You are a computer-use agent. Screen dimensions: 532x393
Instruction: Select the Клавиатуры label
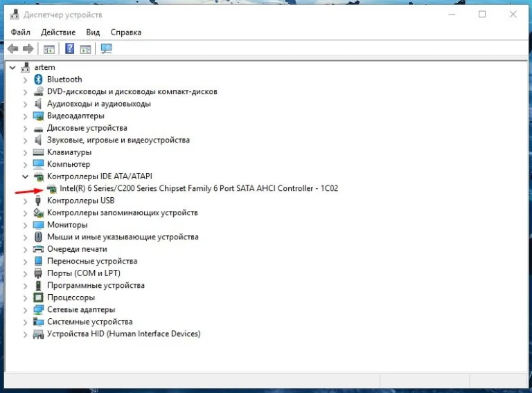click(x=69, y=152)
